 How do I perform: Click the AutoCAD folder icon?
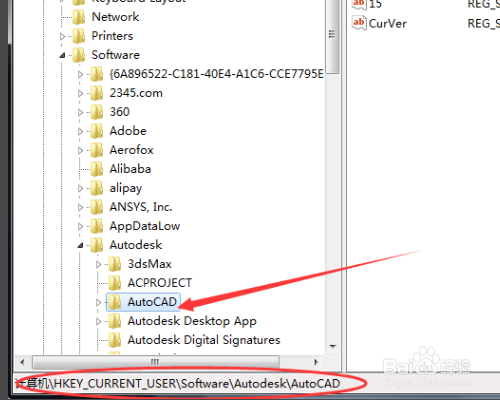pyautogui.click(x=115, y=302)
